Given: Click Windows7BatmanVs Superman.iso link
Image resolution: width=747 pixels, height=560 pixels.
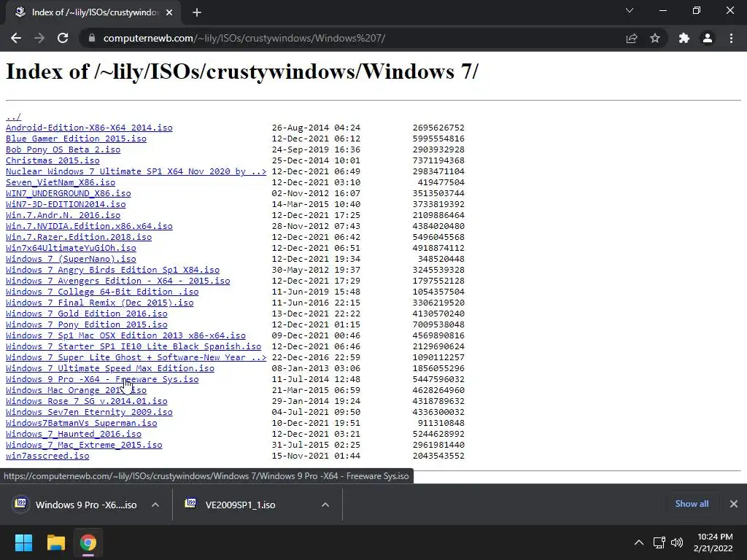Looking at the screenshot, I should tap(82, 424).
